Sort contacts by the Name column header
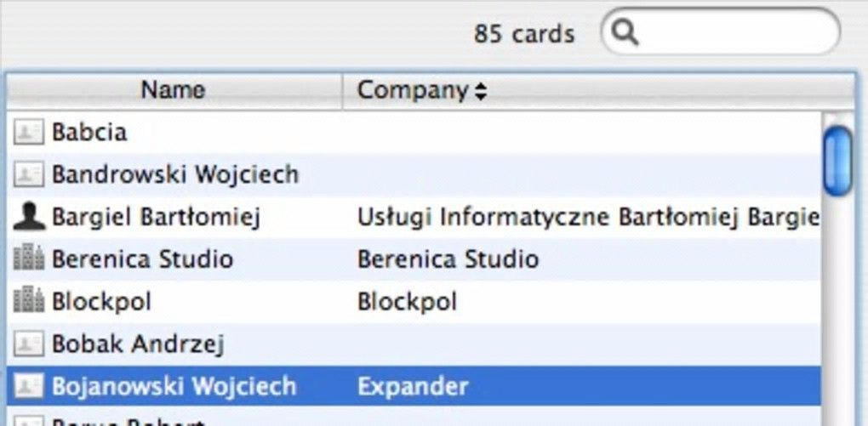This screenshot has width=868, height=426. tap(173, 90)
